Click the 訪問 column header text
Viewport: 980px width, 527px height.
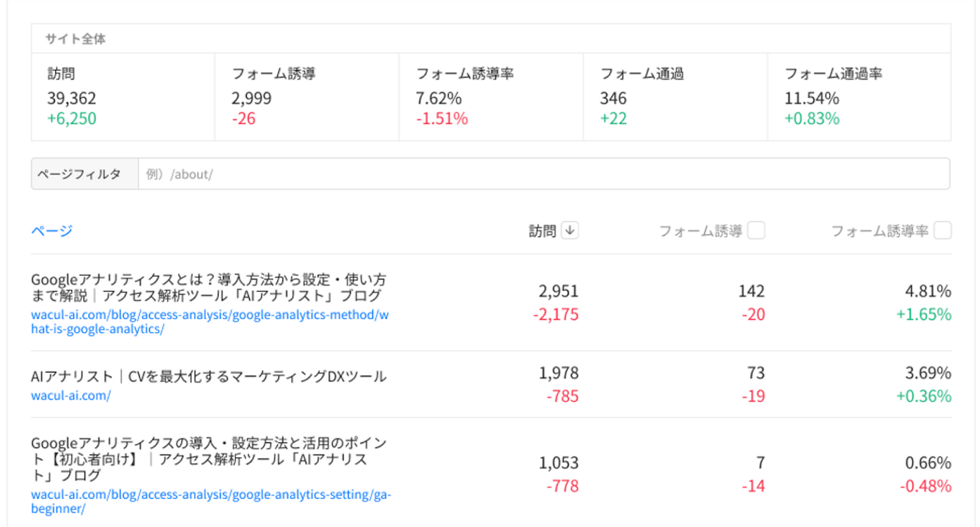tap(542, 231)
